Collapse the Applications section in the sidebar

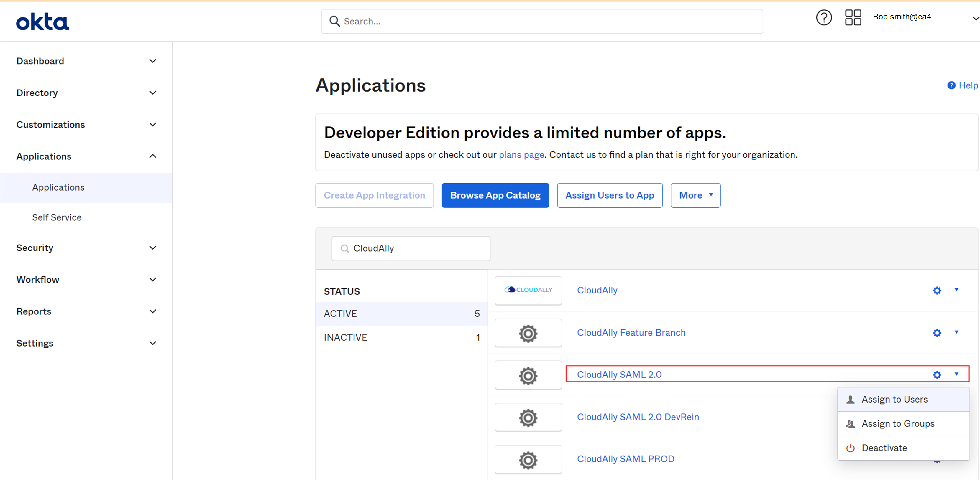click(152, 156)
